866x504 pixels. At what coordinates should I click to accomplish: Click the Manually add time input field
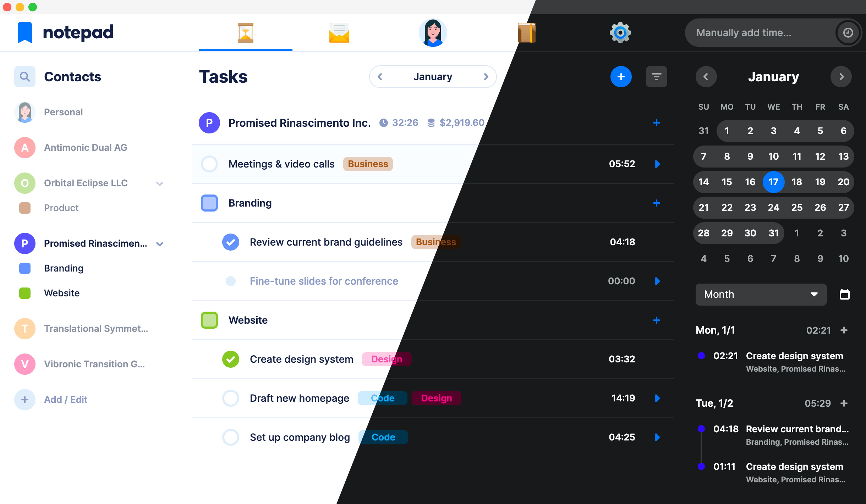click(x=762, y=32)
